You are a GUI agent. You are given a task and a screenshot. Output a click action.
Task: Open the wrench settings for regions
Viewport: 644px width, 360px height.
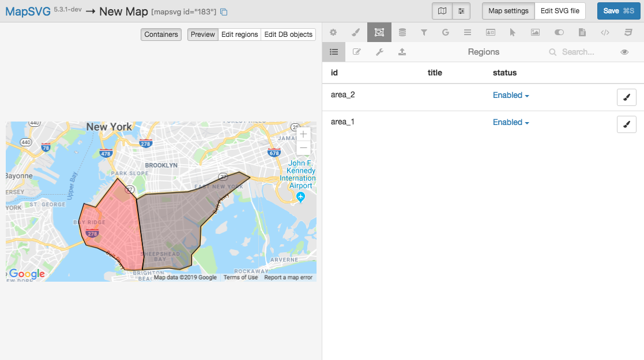379,52
